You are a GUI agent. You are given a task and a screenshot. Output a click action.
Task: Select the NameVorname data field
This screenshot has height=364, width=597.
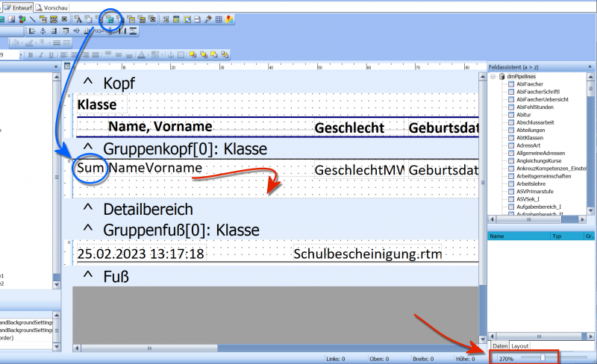[155, 168]
